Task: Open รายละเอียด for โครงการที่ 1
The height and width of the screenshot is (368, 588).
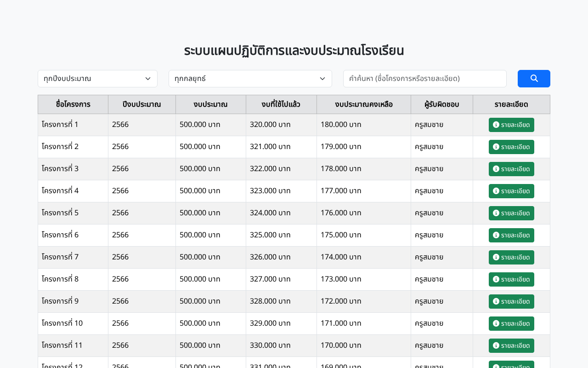Action: pos(511,125)
